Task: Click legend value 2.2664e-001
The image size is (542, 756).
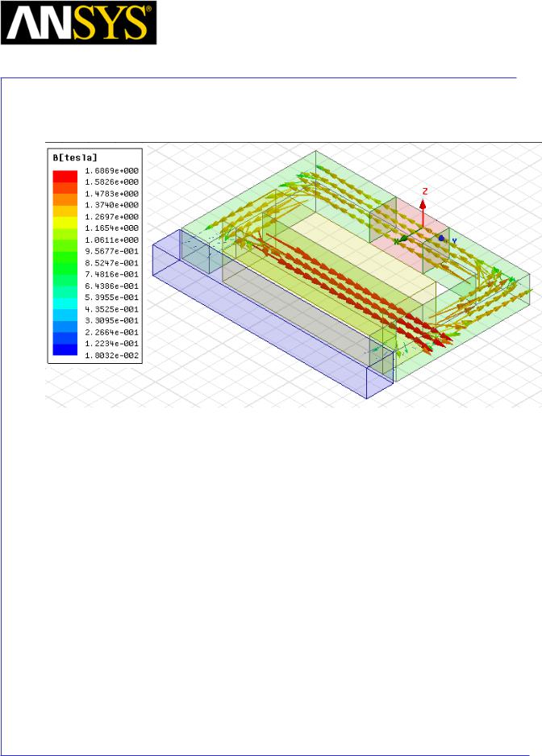Action: click(x=112, y=332)
